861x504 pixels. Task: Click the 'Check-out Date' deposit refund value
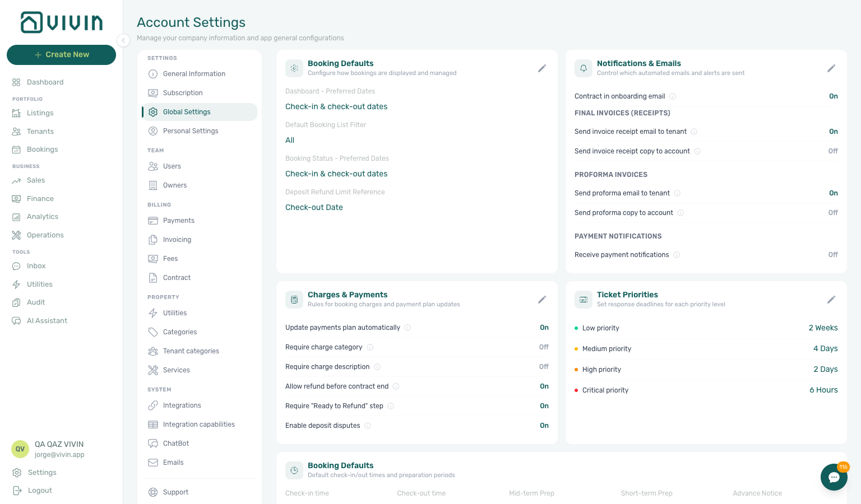coord(314,208)
